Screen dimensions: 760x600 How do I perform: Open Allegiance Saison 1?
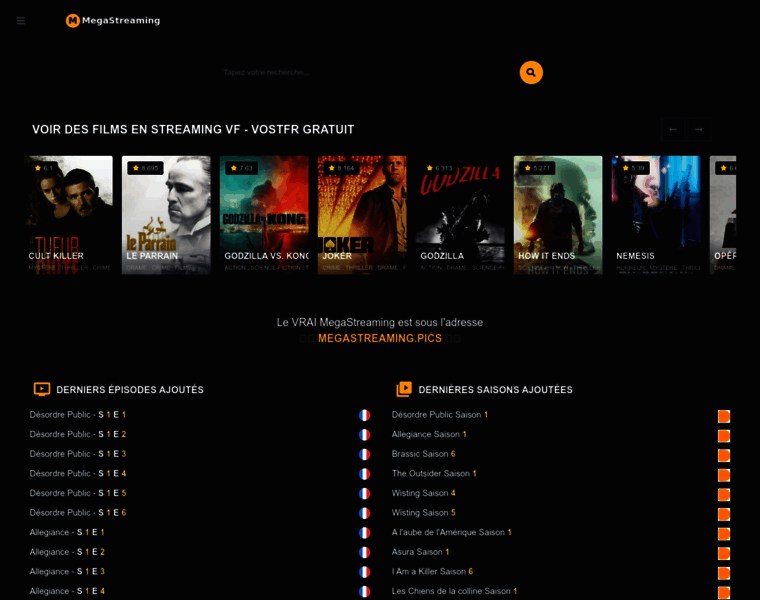pos(429,434)
